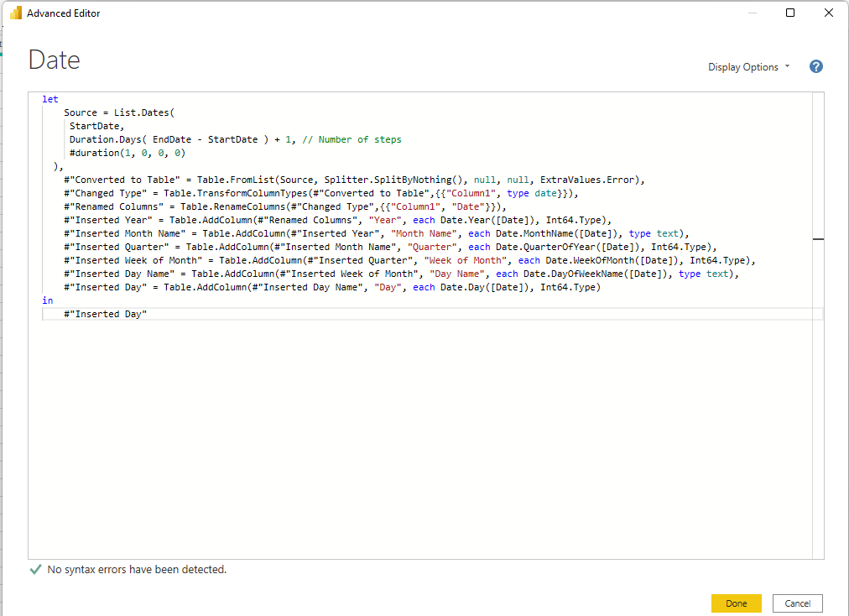This screenshot has width=849, height=616.
Task: Click the 'Date' query title
Action: [x=55, y=60]
